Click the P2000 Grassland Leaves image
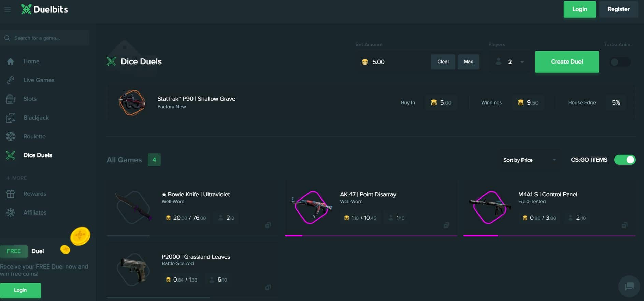 (x=134, y=270)
